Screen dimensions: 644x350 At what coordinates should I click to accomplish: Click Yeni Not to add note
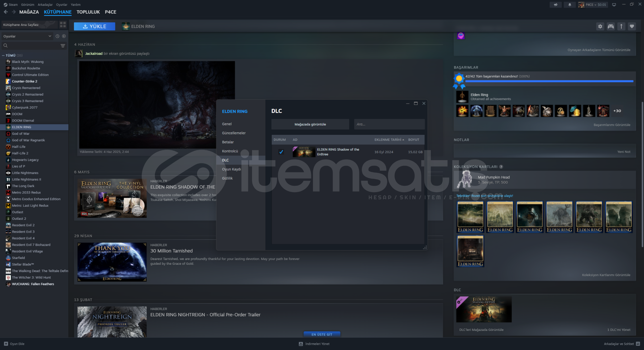[624, 152]
